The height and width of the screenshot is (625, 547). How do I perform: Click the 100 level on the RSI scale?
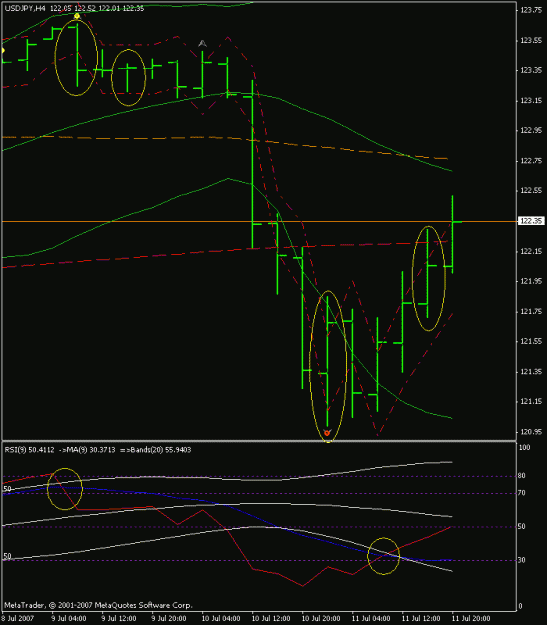[x=524, y=447]
